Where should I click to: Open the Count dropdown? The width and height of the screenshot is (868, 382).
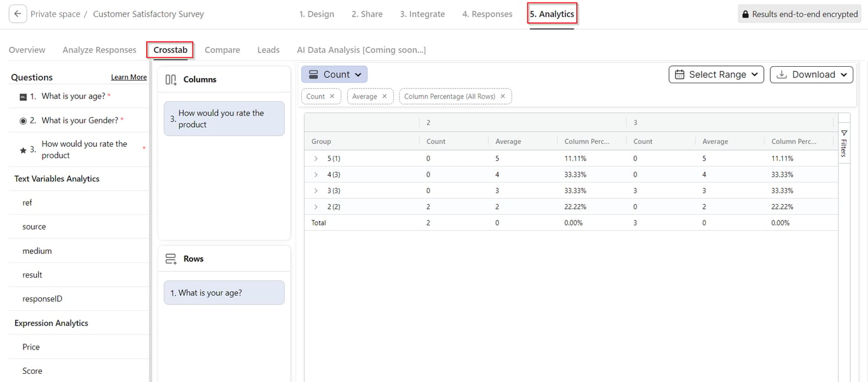point(334,74)
